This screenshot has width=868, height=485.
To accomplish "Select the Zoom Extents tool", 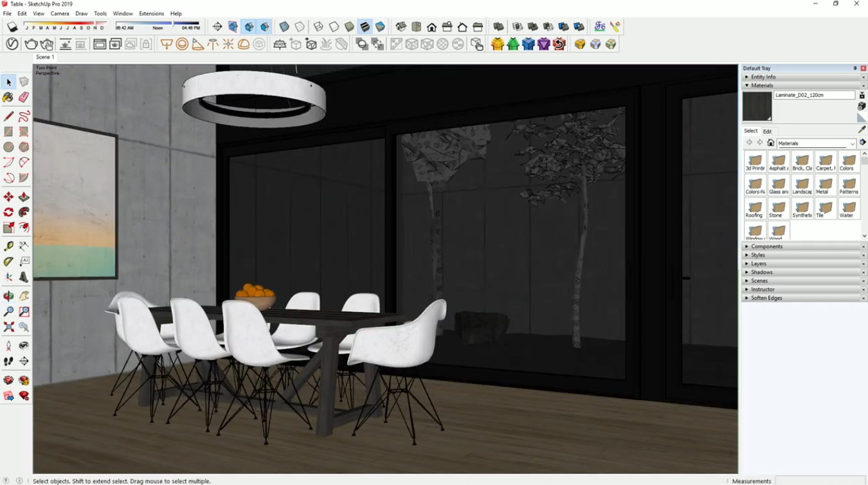I will (x=8, y=327).
